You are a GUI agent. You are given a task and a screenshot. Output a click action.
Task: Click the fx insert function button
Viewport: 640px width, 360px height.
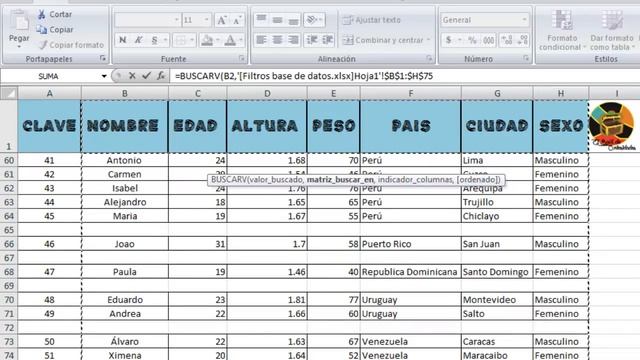(x=161, y=76)
